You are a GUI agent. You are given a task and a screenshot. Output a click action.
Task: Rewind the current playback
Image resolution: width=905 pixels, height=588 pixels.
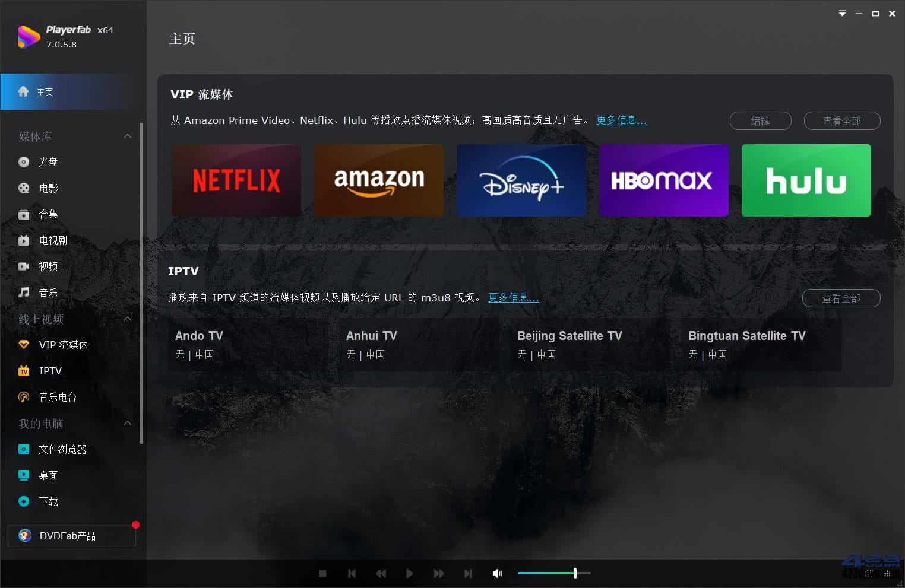(x=381, y=573)
